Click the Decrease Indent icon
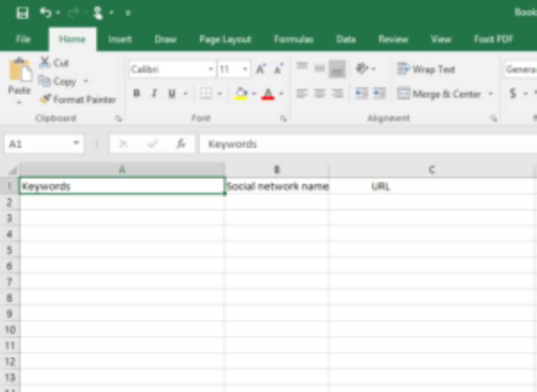Image resolution: width=537 pixels, height=392 pixels. 361,93
